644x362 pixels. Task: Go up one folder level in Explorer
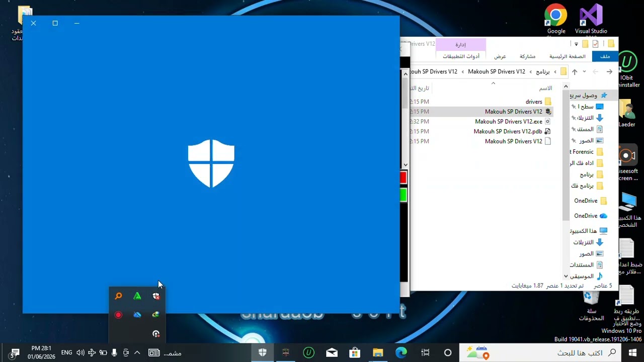click(x=575, y=72)
